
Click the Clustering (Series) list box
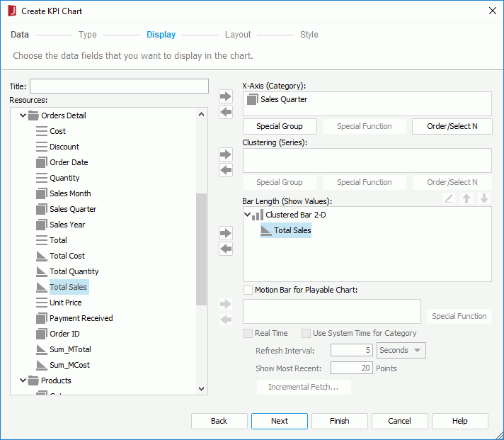tap(367, 161)
